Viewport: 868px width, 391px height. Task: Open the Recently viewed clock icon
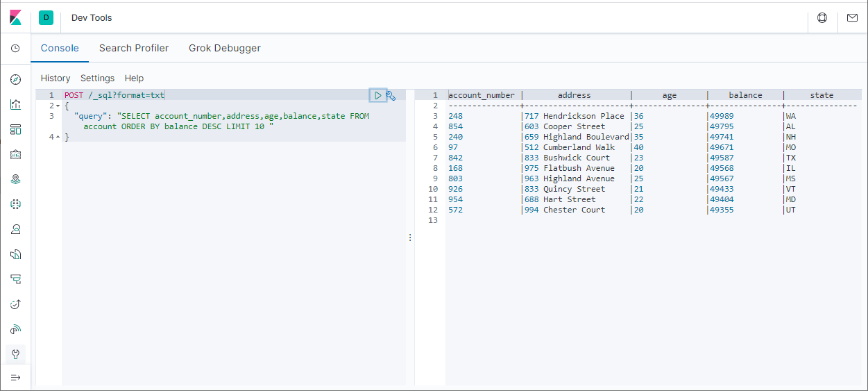[15, 49]
